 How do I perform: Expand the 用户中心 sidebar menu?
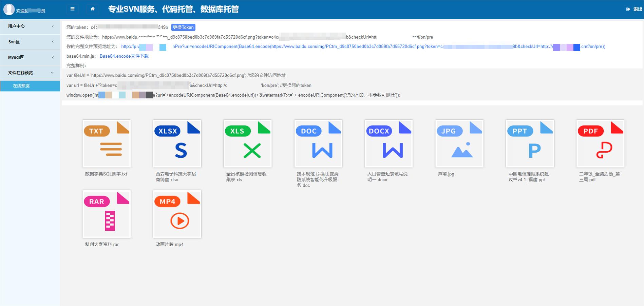click(x=30, y=26)
